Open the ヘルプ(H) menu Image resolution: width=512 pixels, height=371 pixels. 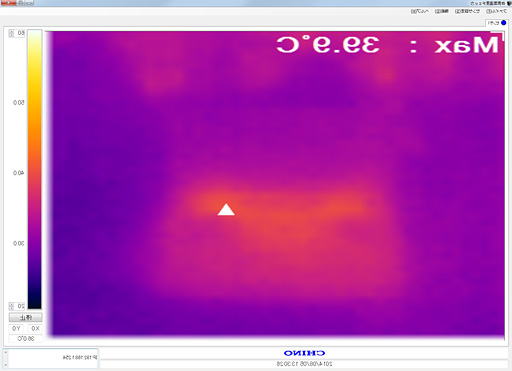(x=419, y=11)
